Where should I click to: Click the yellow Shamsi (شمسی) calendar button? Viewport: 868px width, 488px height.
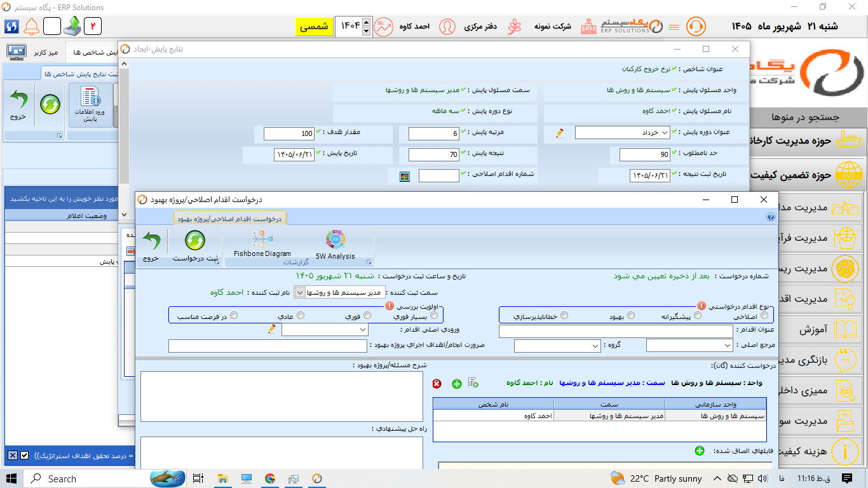[313, 26]
